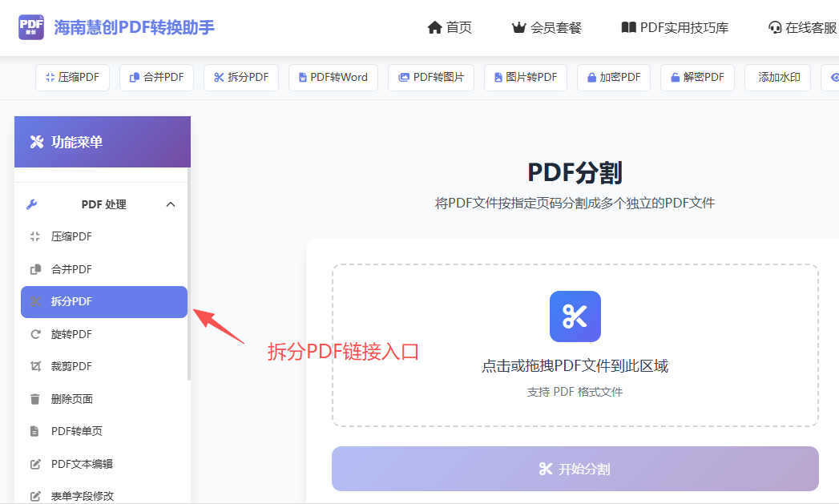The width and height of the screenshot is (839, 504).
Task: Open 旋转PDF in the sidebar menu
Action: pos(104,334)
